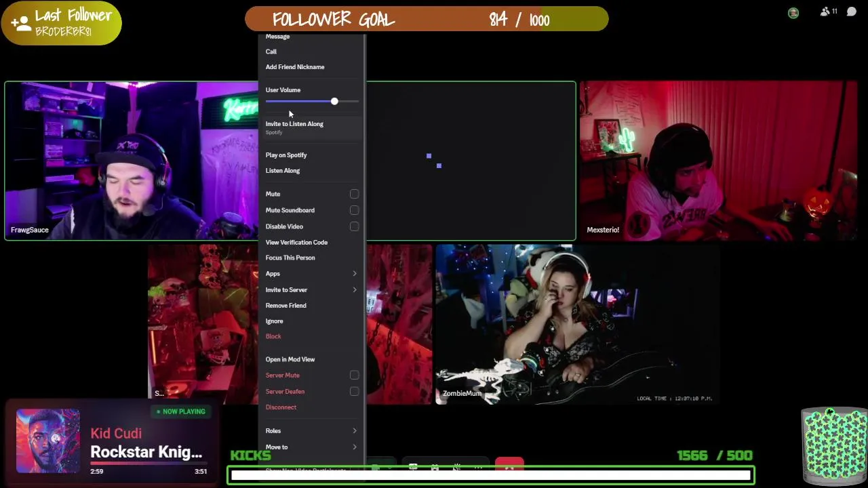Expand the Invite to Server submenu
The width and height of the screenshot is (868, 488).
311,290
